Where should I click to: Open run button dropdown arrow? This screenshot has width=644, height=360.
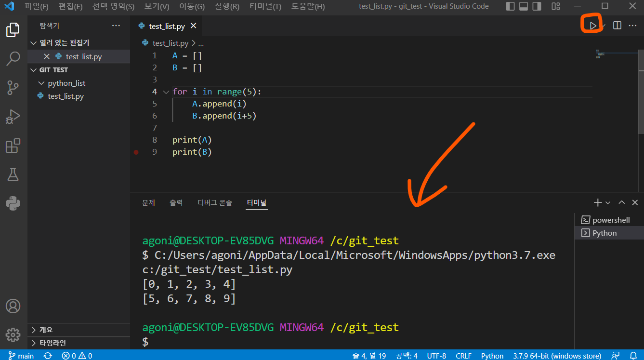click(x=604, y=26)
